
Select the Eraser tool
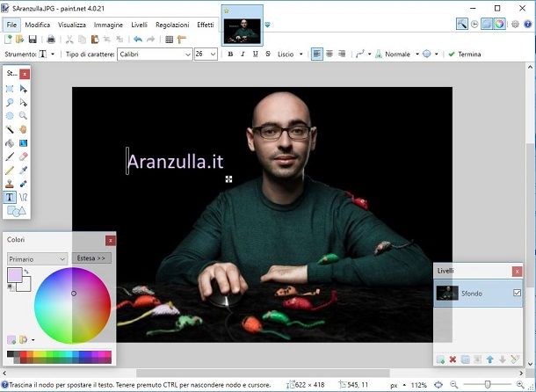(23, 156)
